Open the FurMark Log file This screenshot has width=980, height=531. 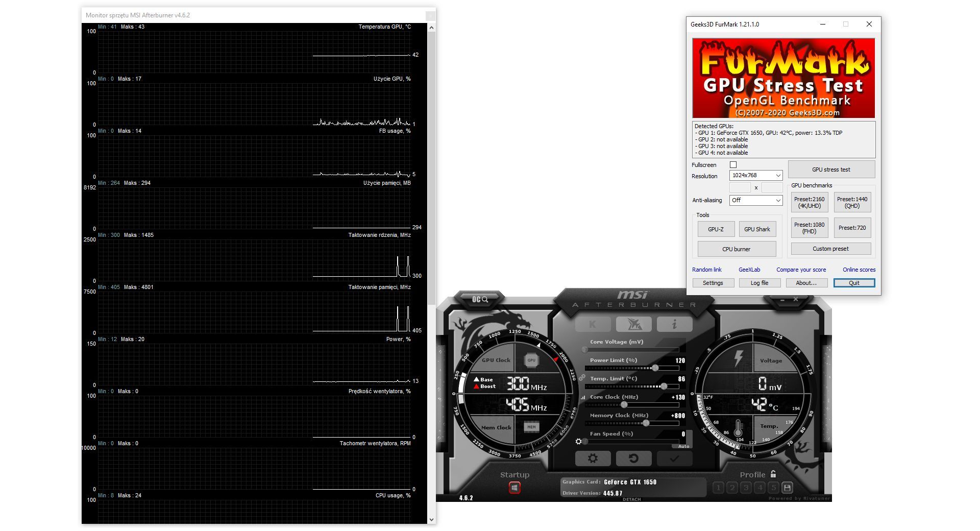coord(759,283)
